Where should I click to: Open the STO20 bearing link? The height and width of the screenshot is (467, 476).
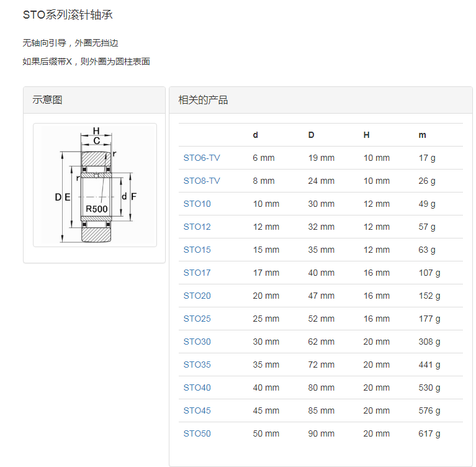click(x=197, y=296)
